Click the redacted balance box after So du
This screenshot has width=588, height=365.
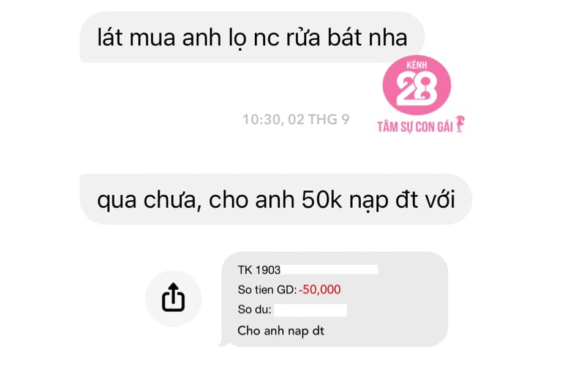[x=311, y=310]
